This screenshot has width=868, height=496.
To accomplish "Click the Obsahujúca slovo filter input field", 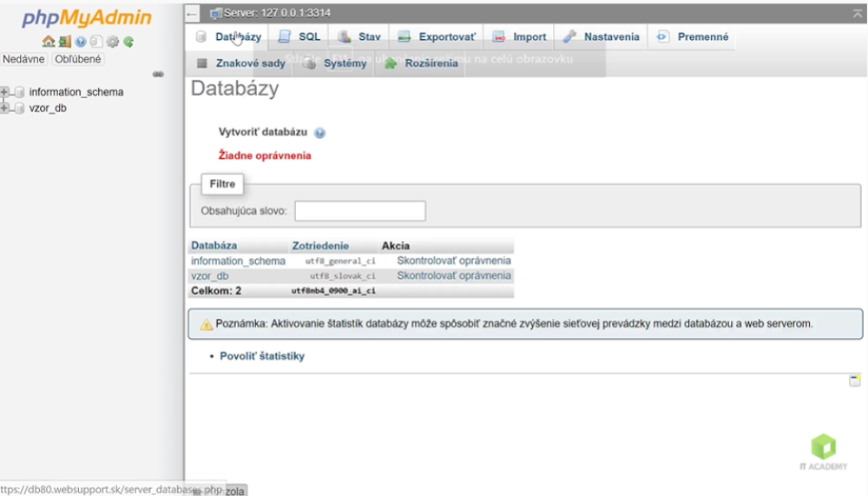I will (x=360, y=211).
